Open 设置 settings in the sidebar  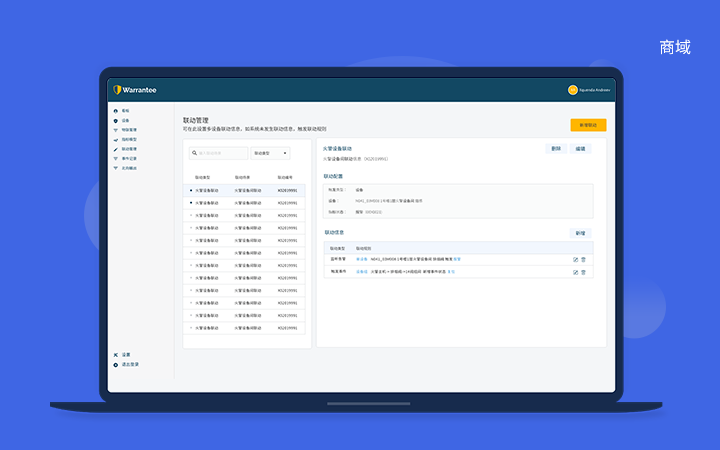122,355
